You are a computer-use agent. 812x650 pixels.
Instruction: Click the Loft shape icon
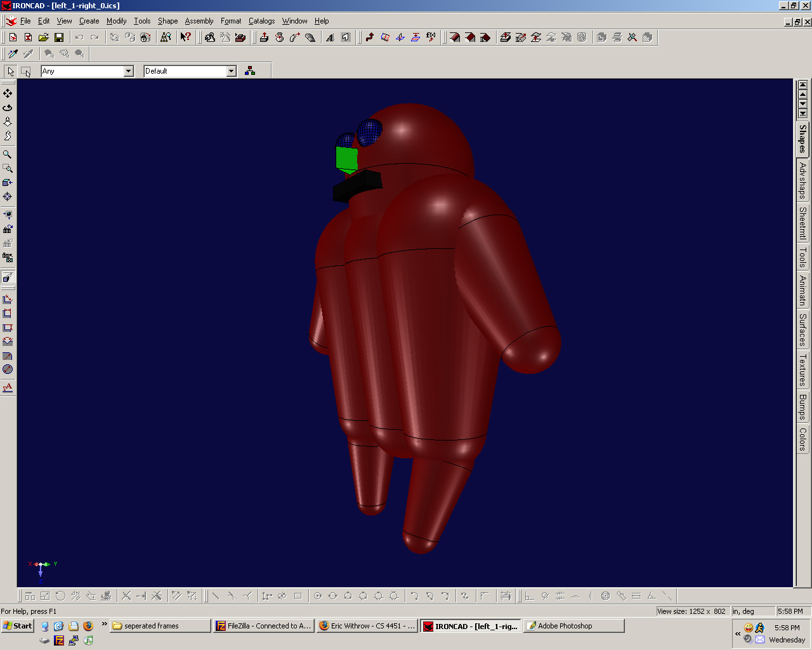(310, 37)
